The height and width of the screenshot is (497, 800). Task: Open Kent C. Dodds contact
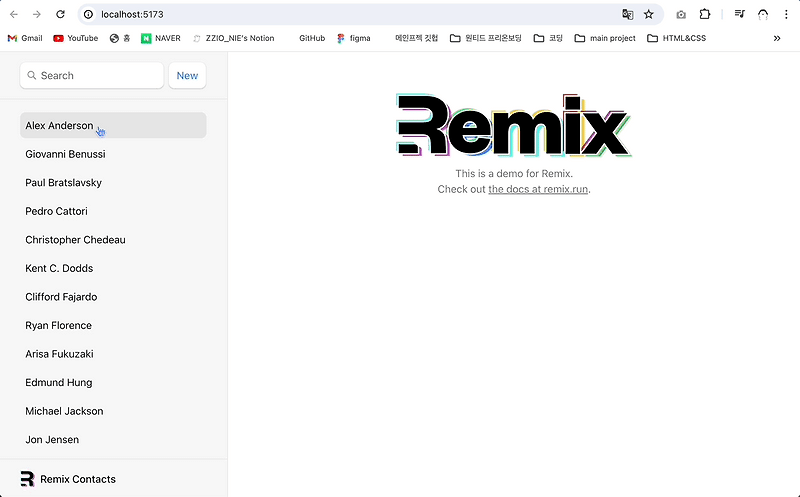tap(113, 268)
